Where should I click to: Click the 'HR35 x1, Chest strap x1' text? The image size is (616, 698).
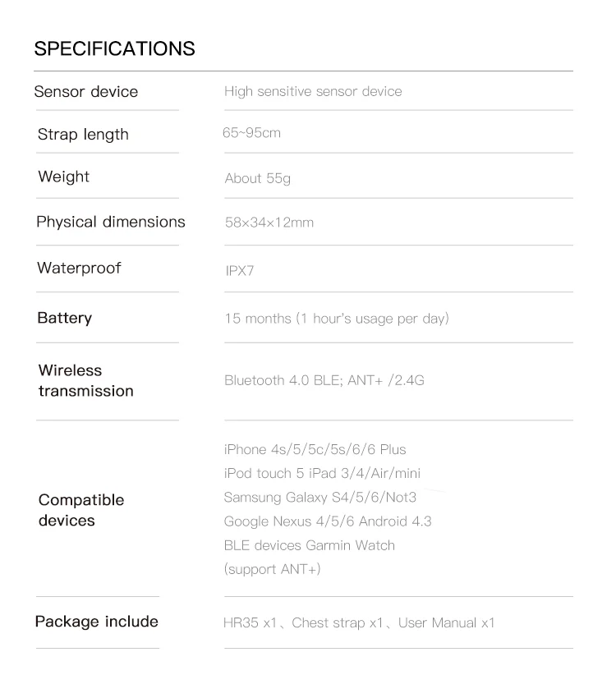303,622
